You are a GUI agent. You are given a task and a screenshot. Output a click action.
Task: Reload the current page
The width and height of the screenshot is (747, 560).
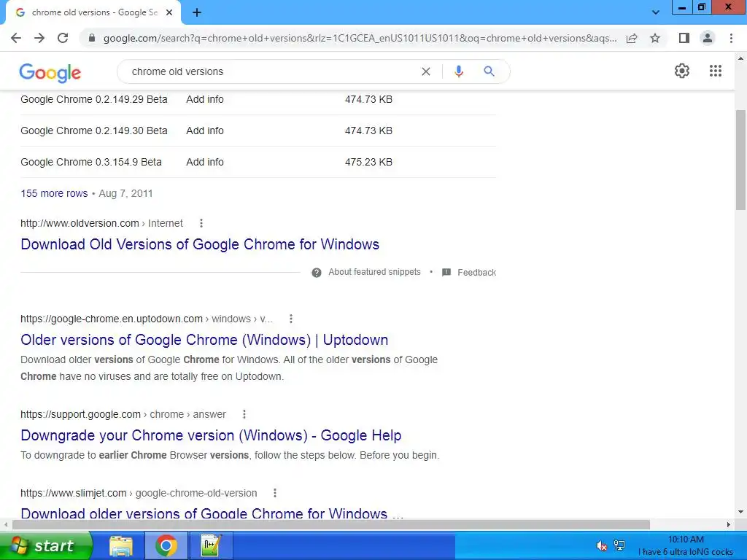point(63,38)
